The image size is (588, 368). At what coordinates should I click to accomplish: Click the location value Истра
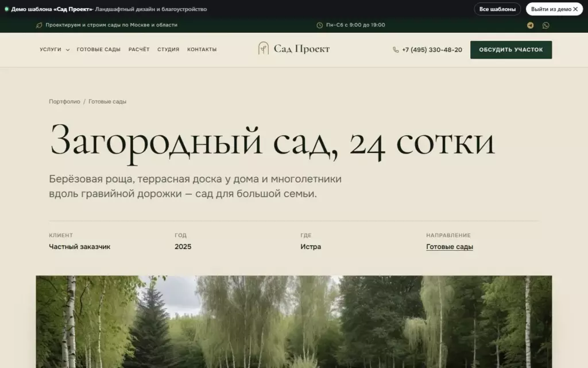(x=311, y=247)
